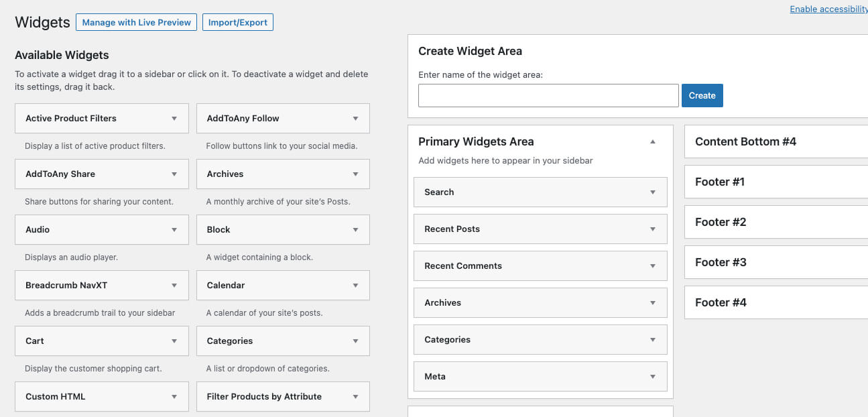Click the Breadcrumb NavXT arrow icon

(174, 286)
